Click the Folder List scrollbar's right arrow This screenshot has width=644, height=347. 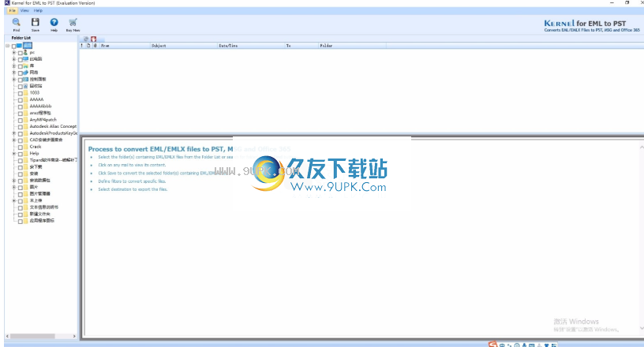[74, 336]
